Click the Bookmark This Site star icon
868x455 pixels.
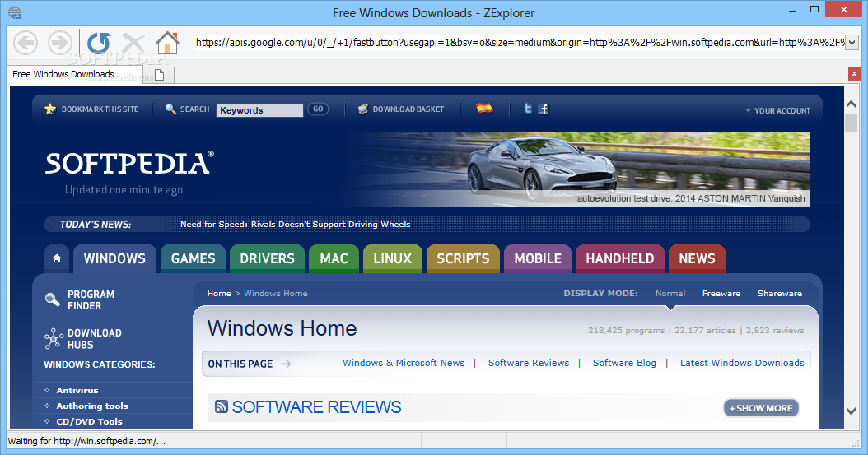(50, 109)
